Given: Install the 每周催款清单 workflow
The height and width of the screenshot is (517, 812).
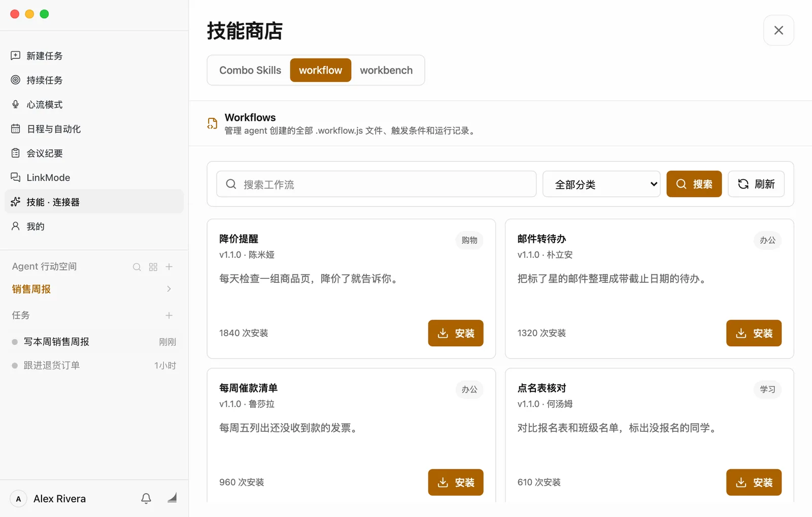Looking at the screenshot, I should pyautogui.click(x=456, y=482).
